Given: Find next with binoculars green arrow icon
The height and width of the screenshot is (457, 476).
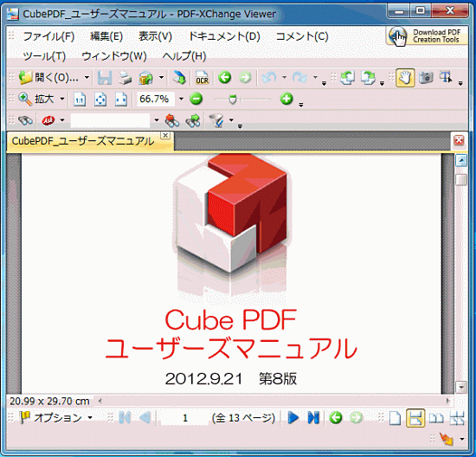Looking at the screenshot, I should 193,120.
